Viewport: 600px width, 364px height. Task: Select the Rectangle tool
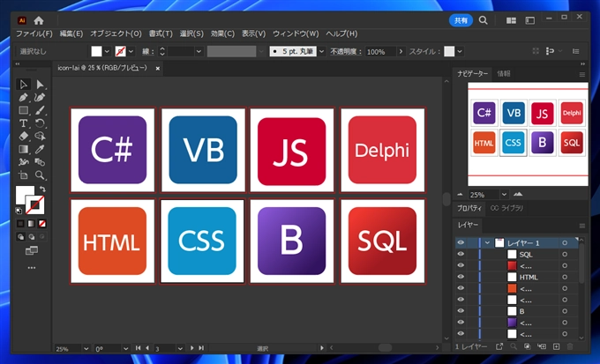[x=24, y=111]
